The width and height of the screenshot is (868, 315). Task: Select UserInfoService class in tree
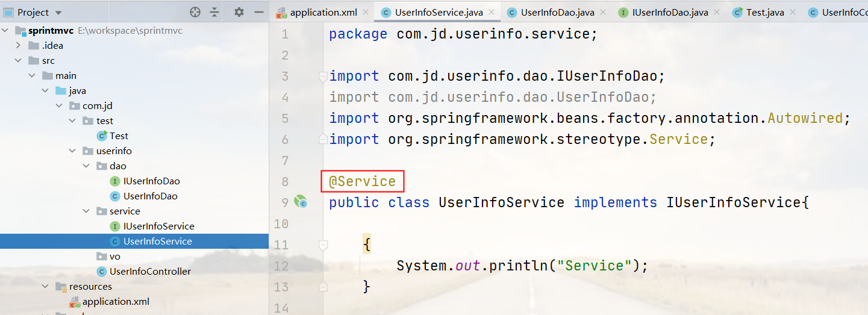157,242
